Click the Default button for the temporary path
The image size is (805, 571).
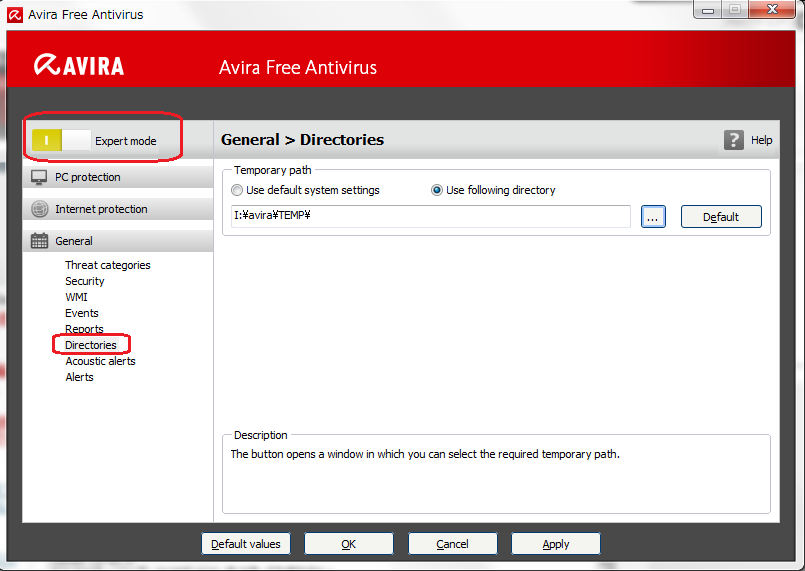(721, 217)
